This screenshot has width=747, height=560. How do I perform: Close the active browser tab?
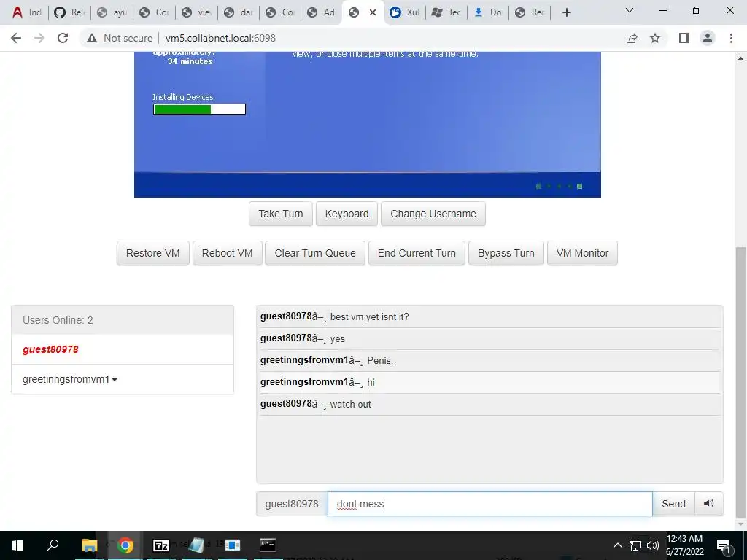click(x=373, y=12)
